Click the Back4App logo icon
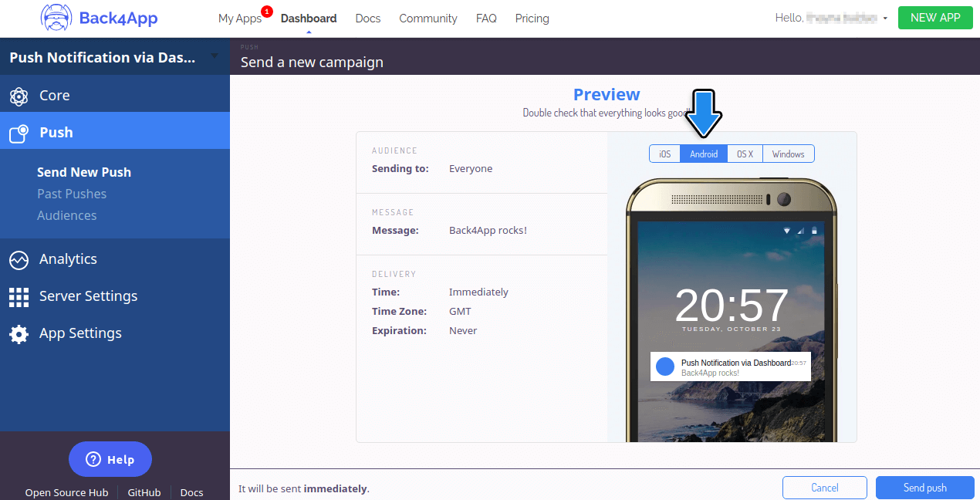980x500 pixels. (x=57, y=19)
